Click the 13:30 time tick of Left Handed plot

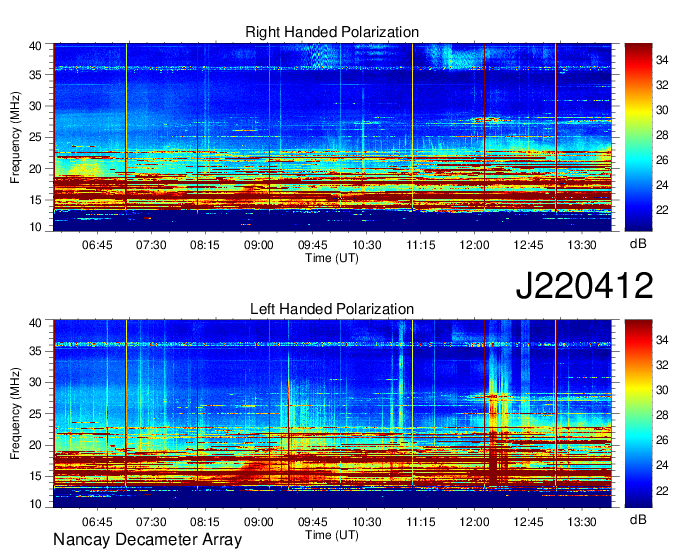582,521
